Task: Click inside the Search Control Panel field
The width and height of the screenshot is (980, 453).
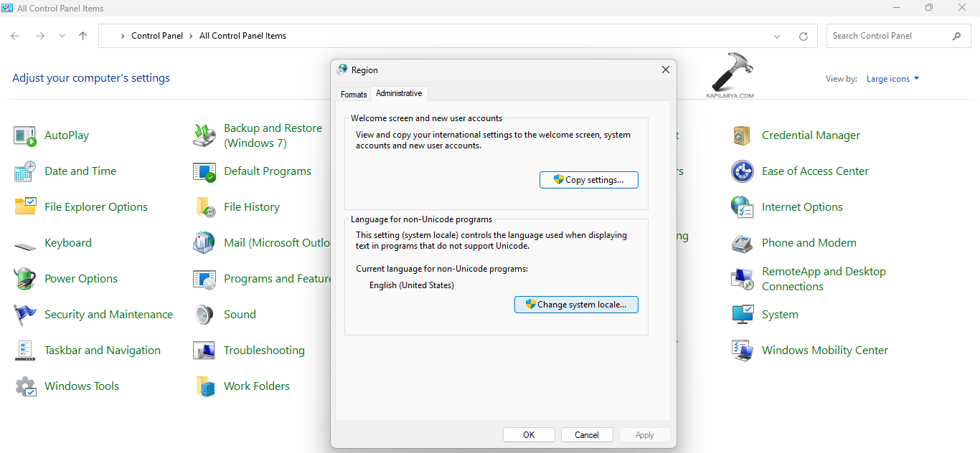Action: pos(888,36)
